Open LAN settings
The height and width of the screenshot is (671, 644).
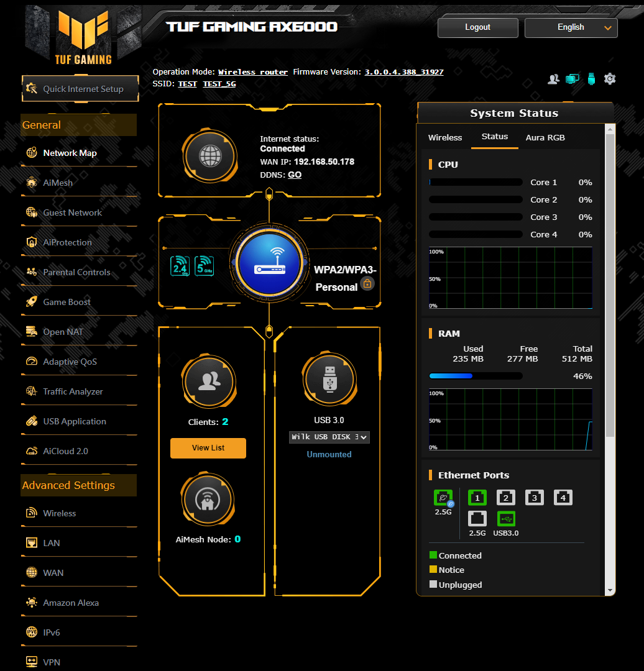(x=79, y=543)
